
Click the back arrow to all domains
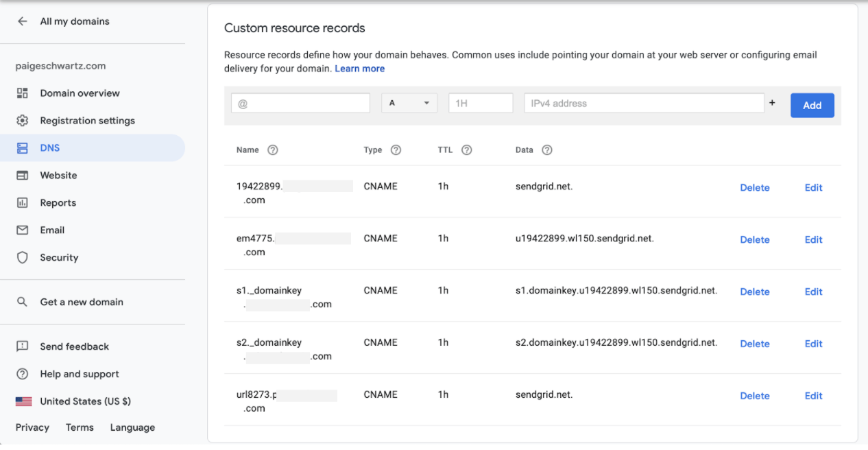point(22,21)
